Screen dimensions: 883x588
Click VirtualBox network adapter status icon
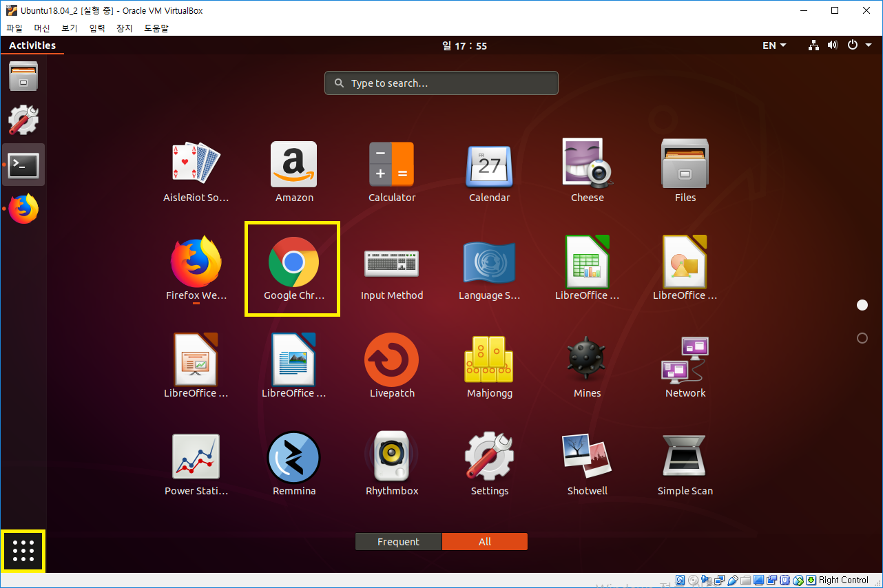point(720,580)
